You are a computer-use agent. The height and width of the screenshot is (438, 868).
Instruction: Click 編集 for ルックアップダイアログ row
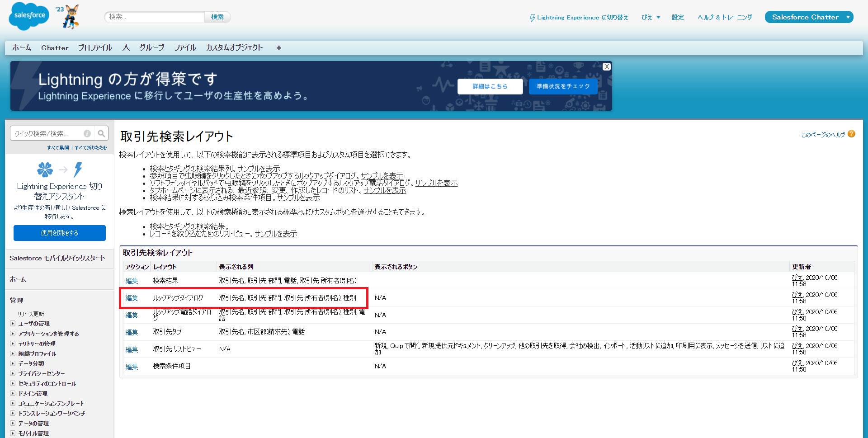pos(132,298)
